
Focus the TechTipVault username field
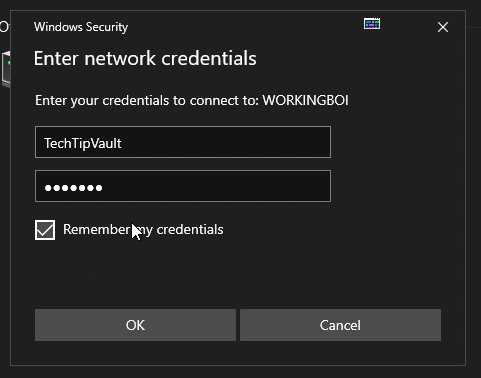coord(183,142)
